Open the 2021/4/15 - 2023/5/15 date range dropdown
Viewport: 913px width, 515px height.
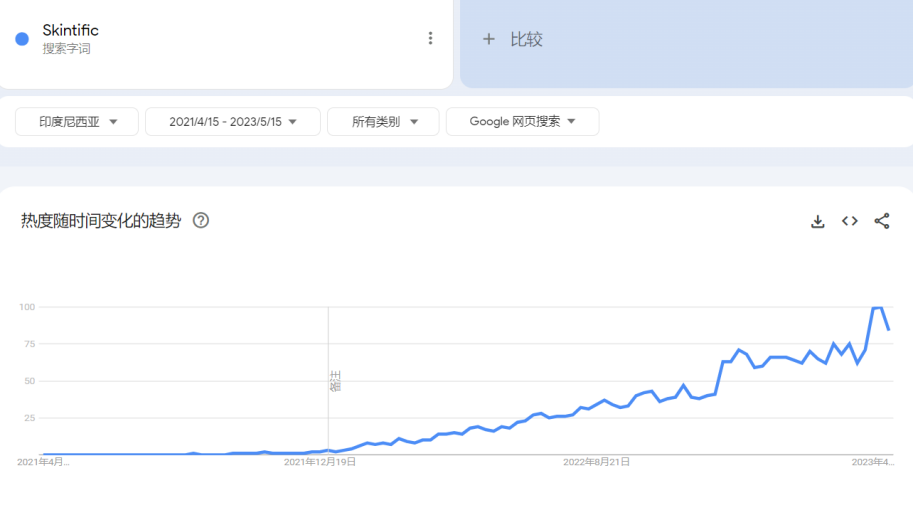[x=232, y=122]
